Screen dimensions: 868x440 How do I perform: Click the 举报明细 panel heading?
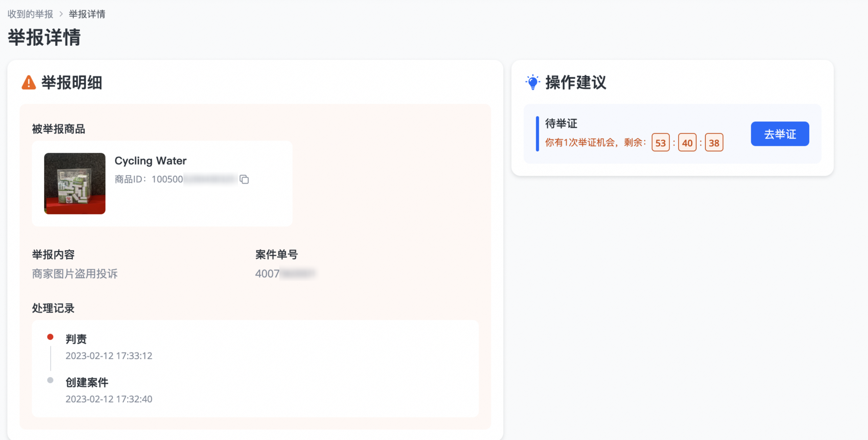pyautogui.click(x=71, y=82)
